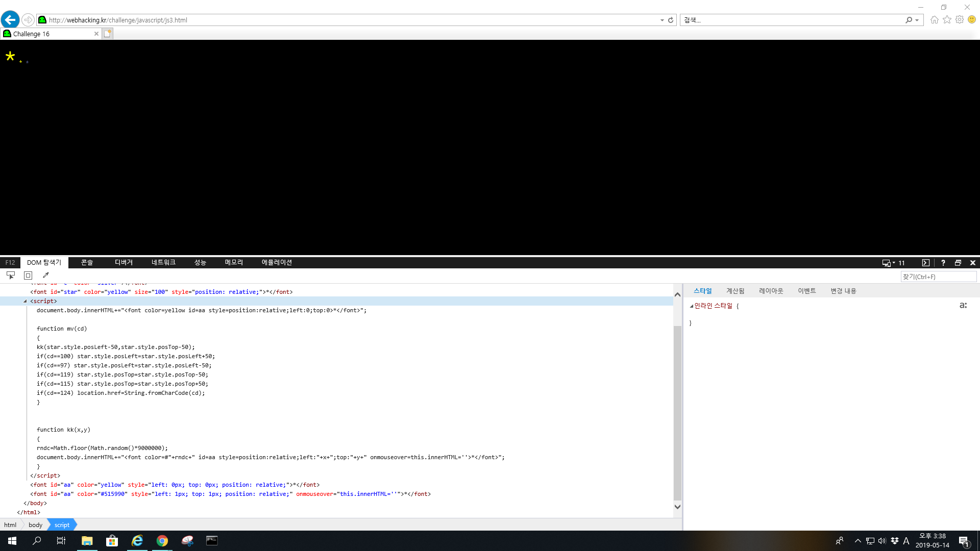980x551 pixels.
Task: Open a new tab button
Action: tap(107, 34)
